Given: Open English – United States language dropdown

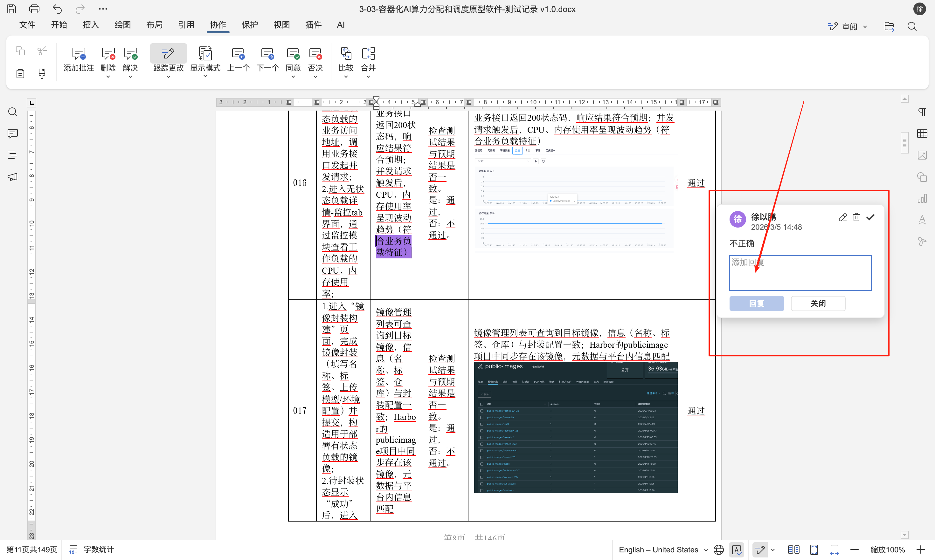Looking at the screenshot, I should (x=663, y=550).
